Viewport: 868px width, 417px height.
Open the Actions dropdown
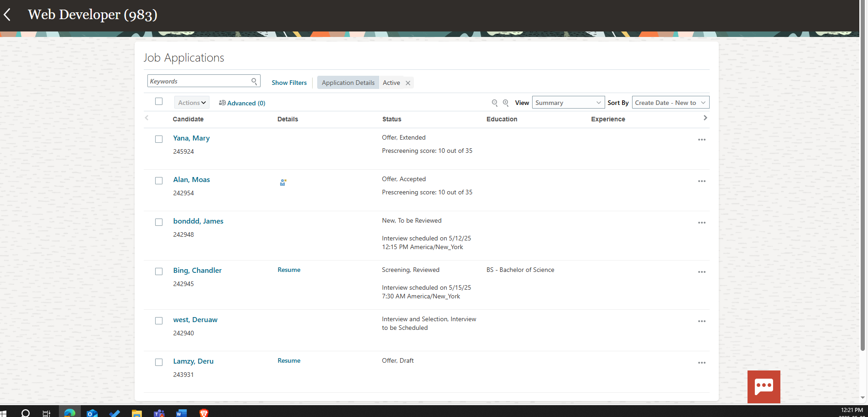(x=191, y=103)
